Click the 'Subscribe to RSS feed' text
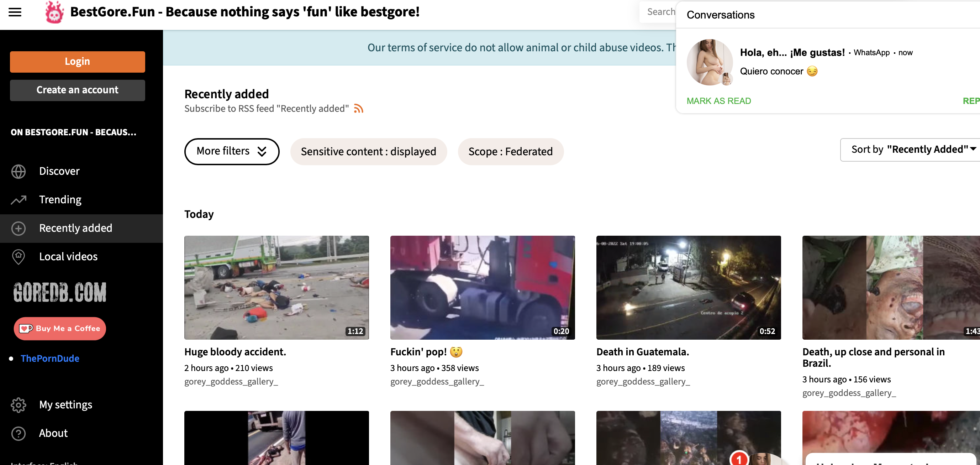This screenshot has width=980, height=465. pos(266,109)
